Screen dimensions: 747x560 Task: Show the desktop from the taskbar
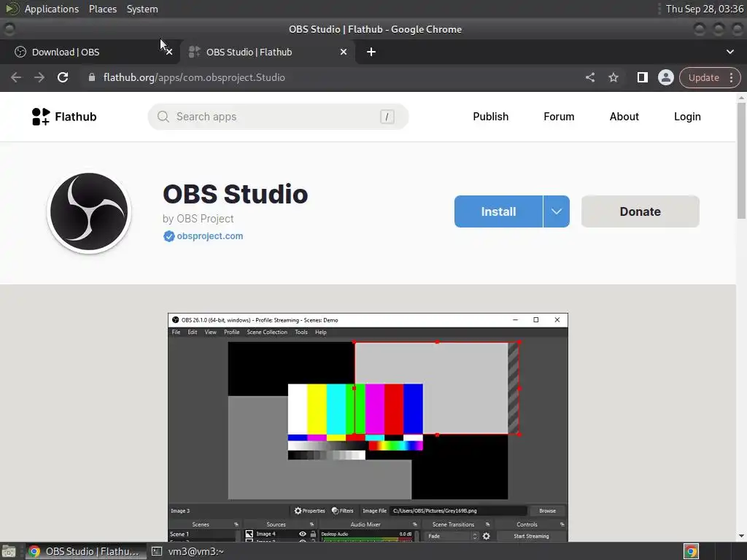(x=9, y=551)
